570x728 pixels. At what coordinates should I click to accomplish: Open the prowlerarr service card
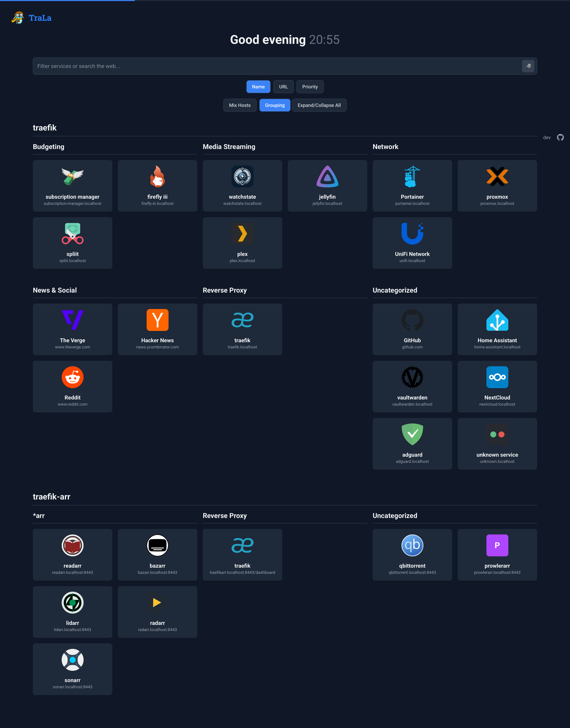pyautogui.click(x=497, y=555)
